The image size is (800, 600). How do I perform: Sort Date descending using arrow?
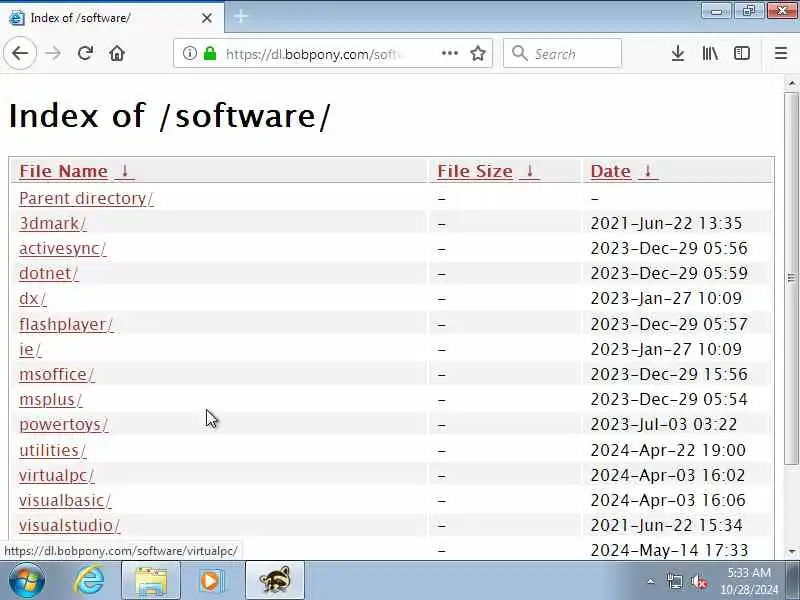[x=648, y=171]
